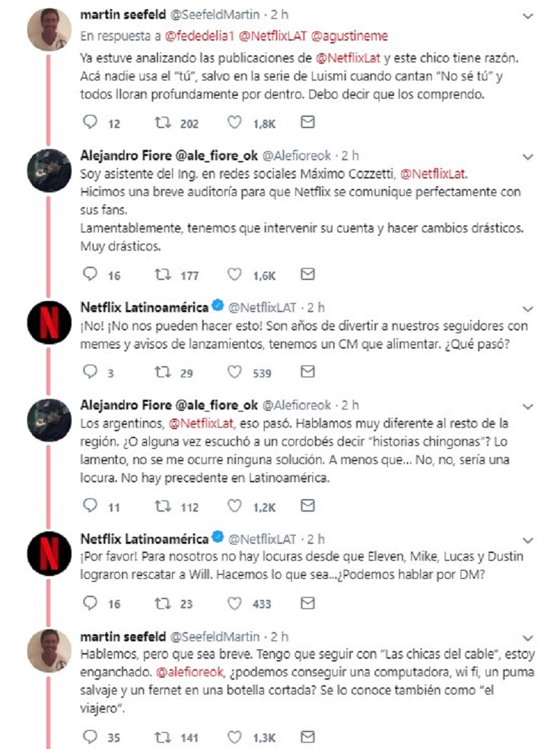Share the last tweet via direct message

click(307, 736)
